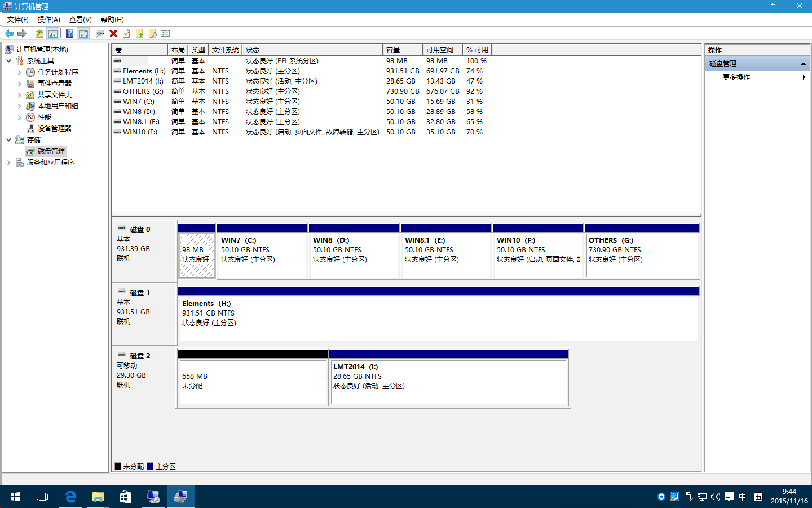Click the blue gear icon in the system tray
Screen dimensions: 812x508
tap(661, 497)
